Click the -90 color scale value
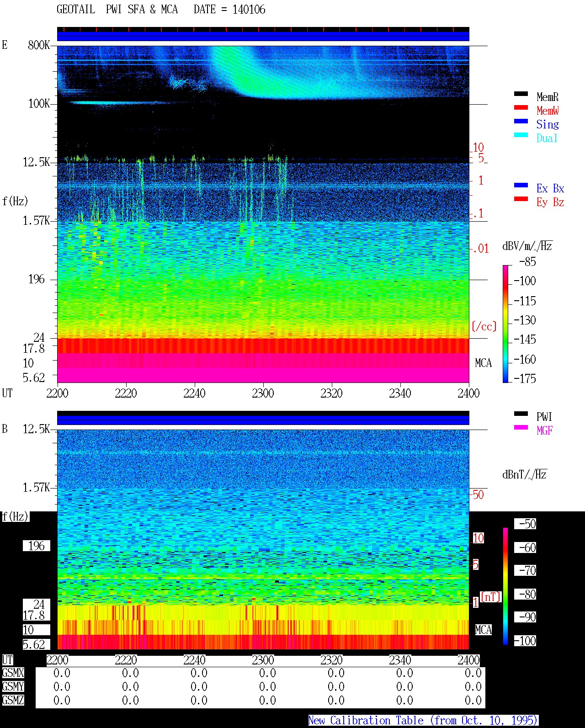This screenshot has height=728, width=585. click(x=525, y=617)
